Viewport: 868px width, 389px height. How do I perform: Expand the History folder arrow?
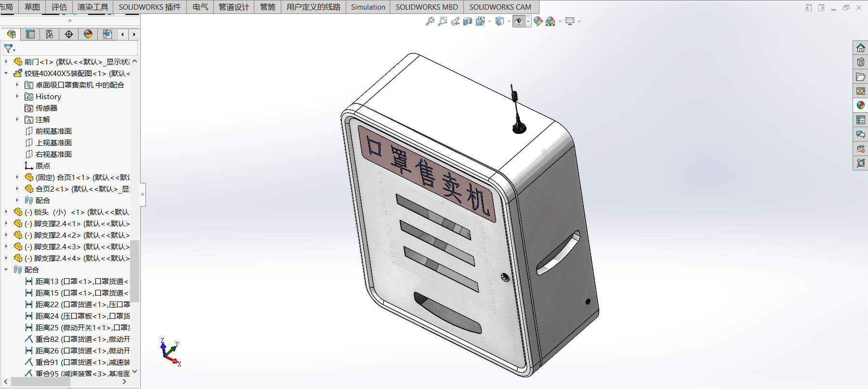[17, 96]
